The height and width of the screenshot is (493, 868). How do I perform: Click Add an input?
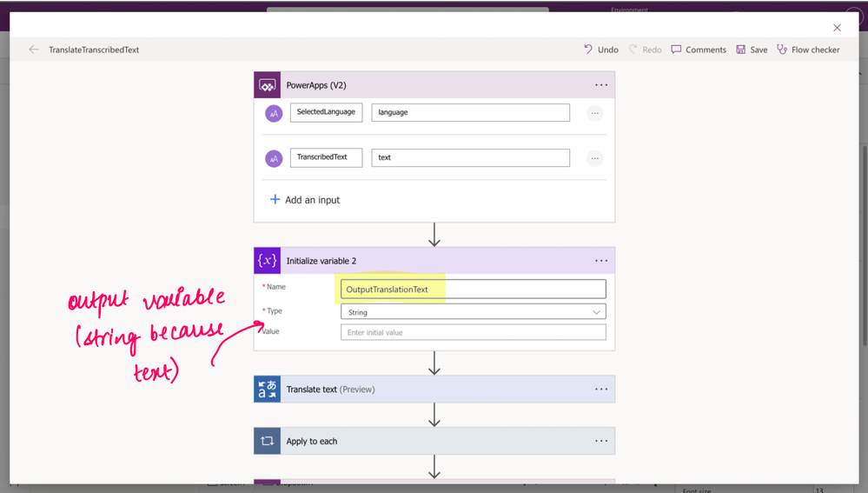click(x=304, y=199)
